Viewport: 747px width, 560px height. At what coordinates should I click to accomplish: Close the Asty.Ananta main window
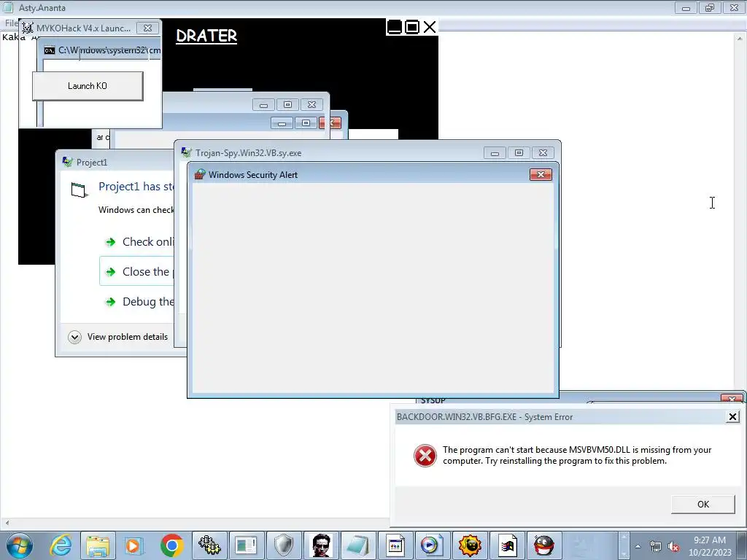[734, 7]
